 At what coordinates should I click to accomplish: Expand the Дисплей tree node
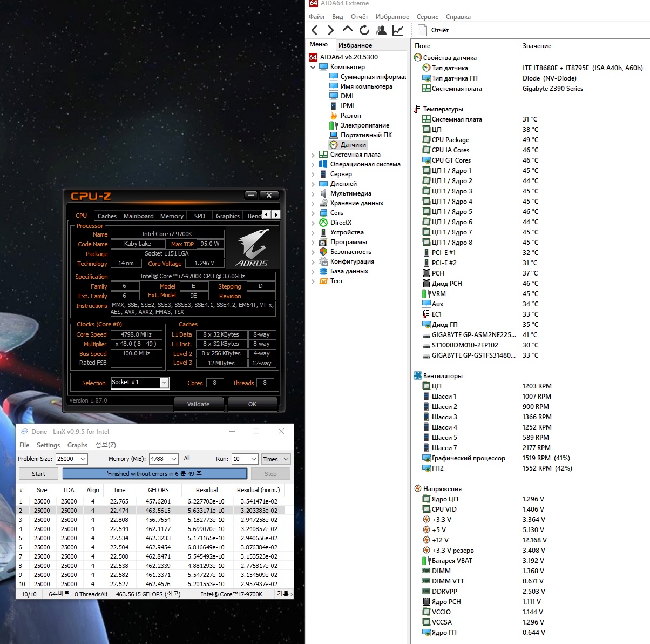tap(313, 184)
